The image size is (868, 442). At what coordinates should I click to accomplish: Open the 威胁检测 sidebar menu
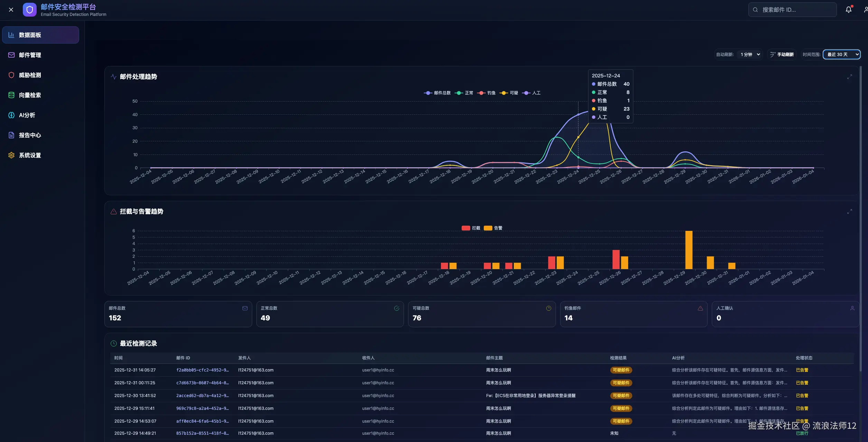[x=30, y=75]
